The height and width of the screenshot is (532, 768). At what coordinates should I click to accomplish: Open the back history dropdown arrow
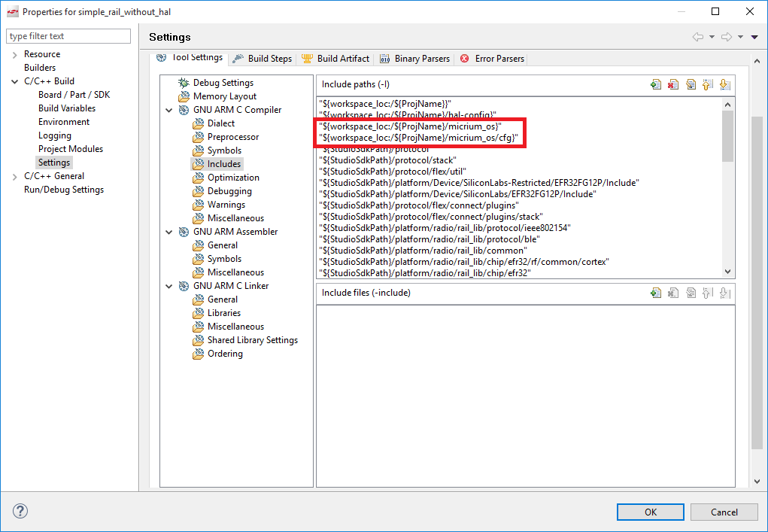point(712,37)
